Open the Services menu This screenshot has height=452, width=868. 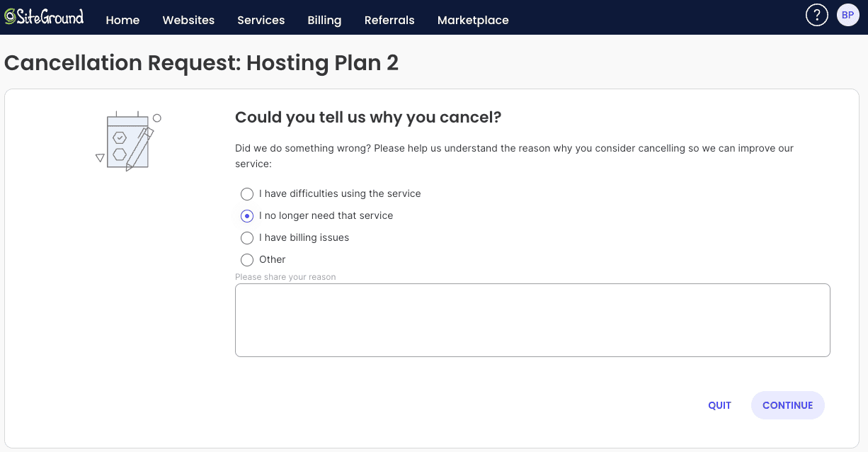[261, 20]
